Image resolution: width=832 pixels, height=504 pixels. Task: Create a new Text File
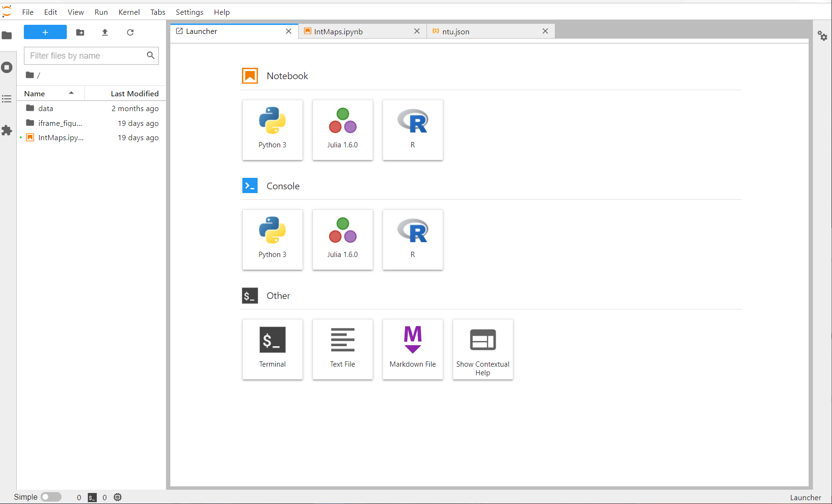[343, 349]
